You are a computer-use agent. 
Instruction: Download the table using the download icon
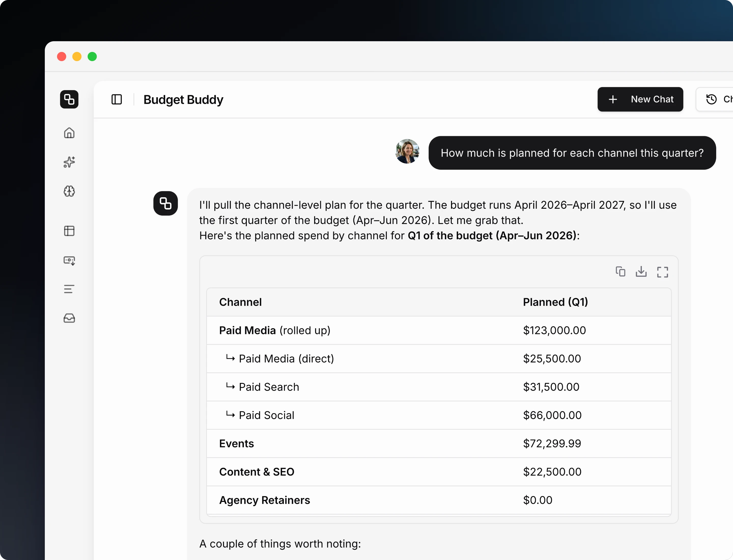[x=641, y=272]
